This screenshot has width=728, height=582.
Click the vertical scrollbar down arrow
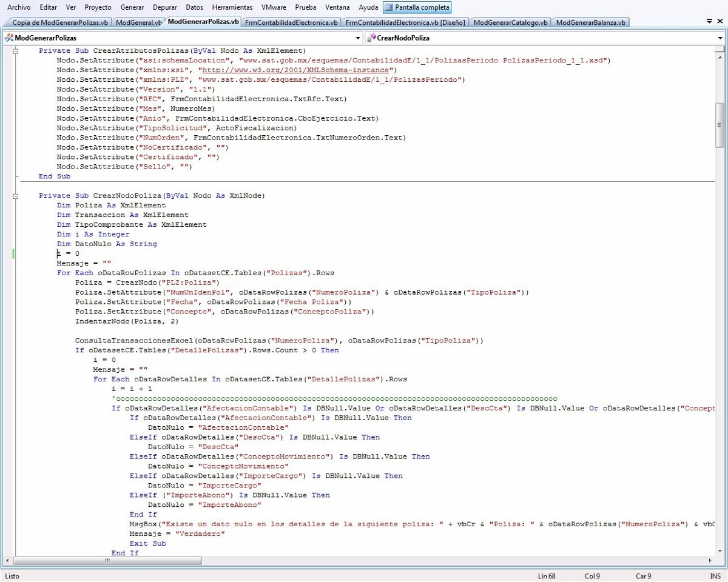720,550
